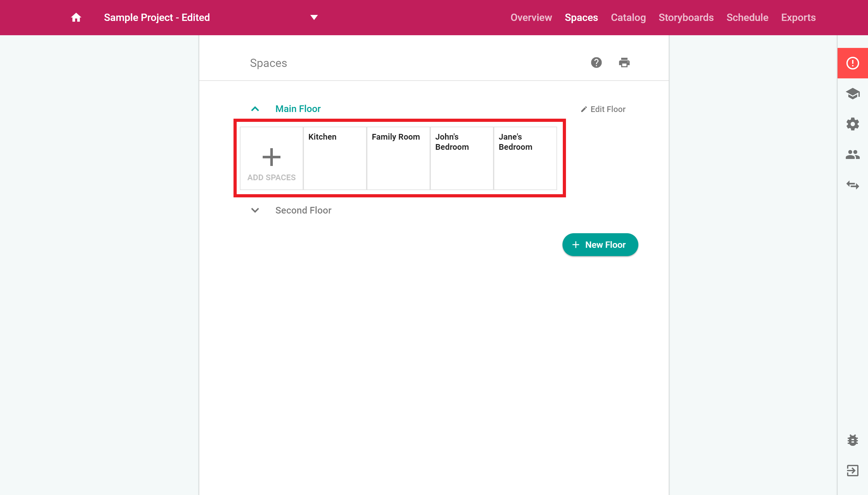
Task: Open the Family Room space card
Action: [398, 158]
